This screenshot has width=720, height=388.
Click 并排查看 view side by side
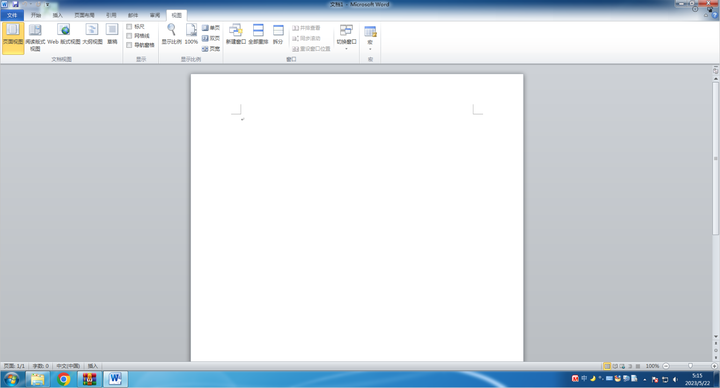[x=306, y=28]
